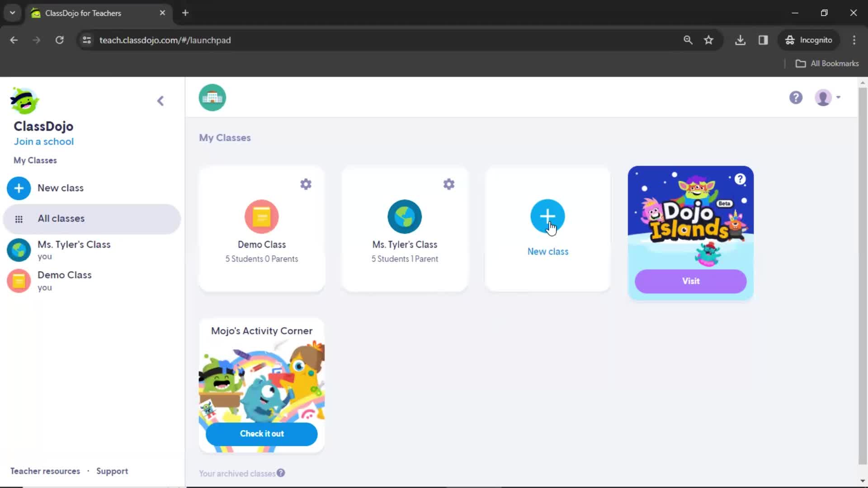The image size is (868, 488).
Task: Click Join a school link
Action: (43, 141)
